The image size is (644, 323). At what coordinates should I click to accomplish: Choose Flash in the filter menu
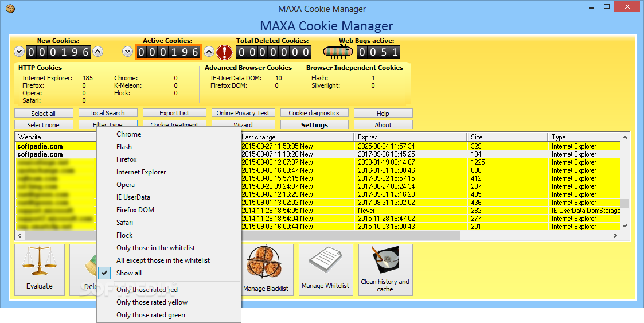pyautogui.click(x=169, y=147)
